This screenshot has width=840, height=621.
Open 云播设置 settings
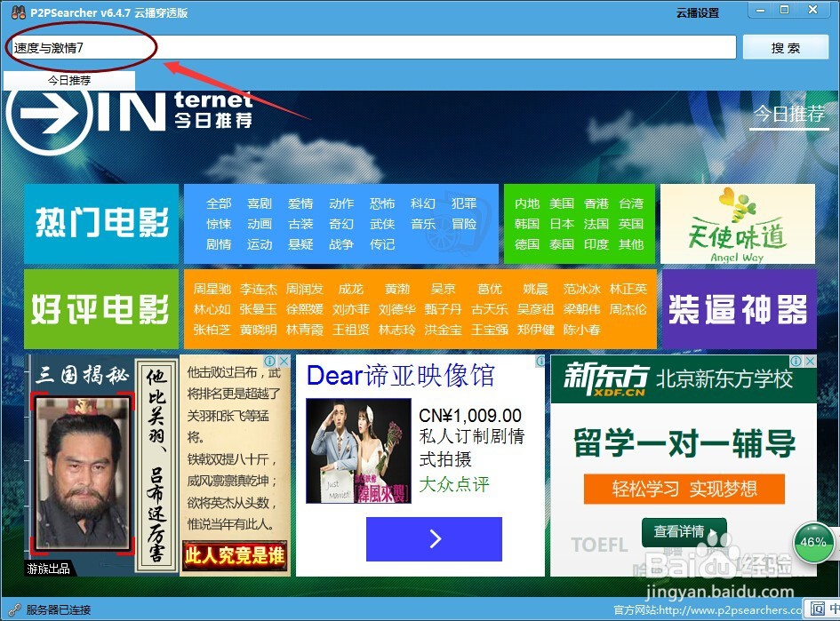click(x=698, y=12)
